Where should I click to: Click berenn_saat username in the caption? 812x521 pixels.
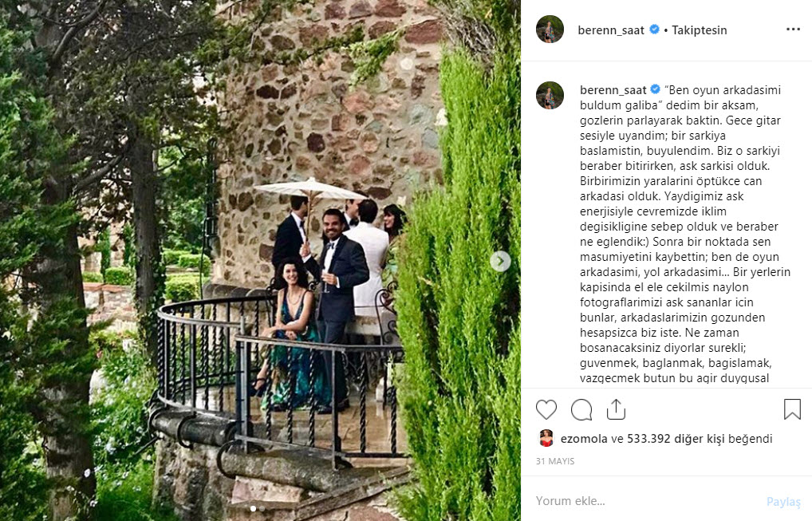click(x=613, y=90)
